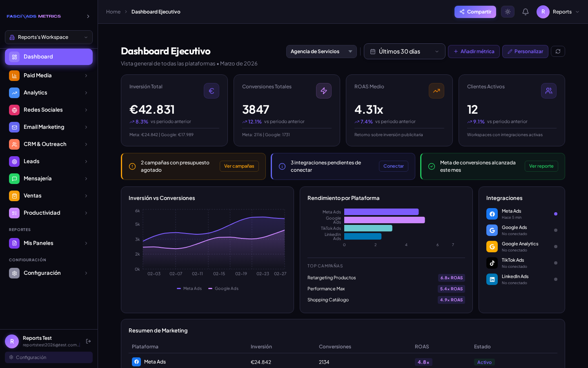Click the Meta Ads connected status dot
This screenshot has height=368, width=588.
(x=556, y=214)
